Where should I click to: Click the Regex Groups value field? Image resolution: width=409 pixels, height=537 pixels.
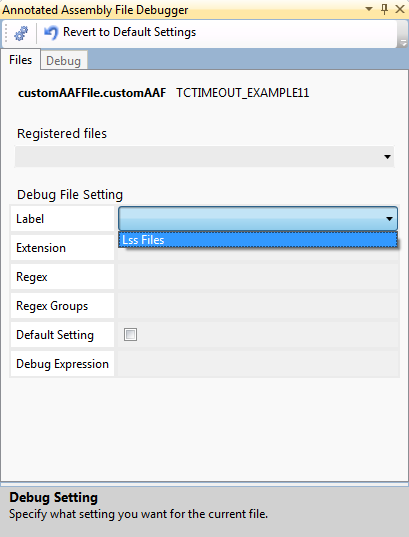(258, 305)
